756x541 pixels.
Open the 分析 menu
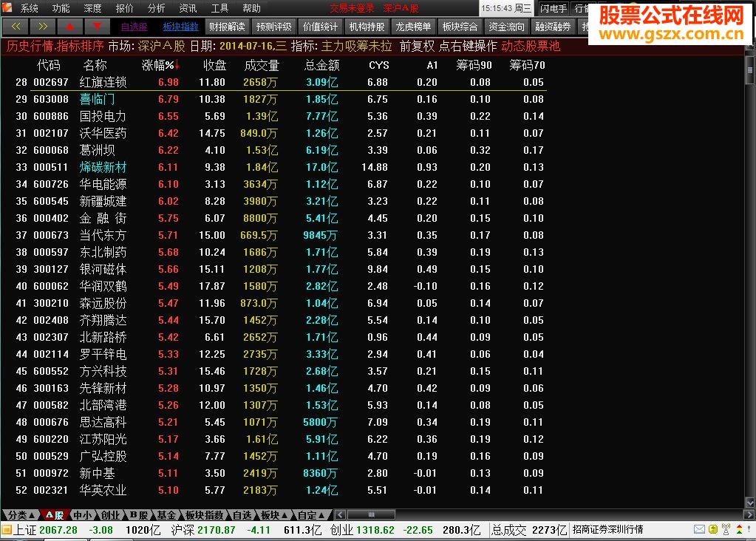click(x=156, y=8)
